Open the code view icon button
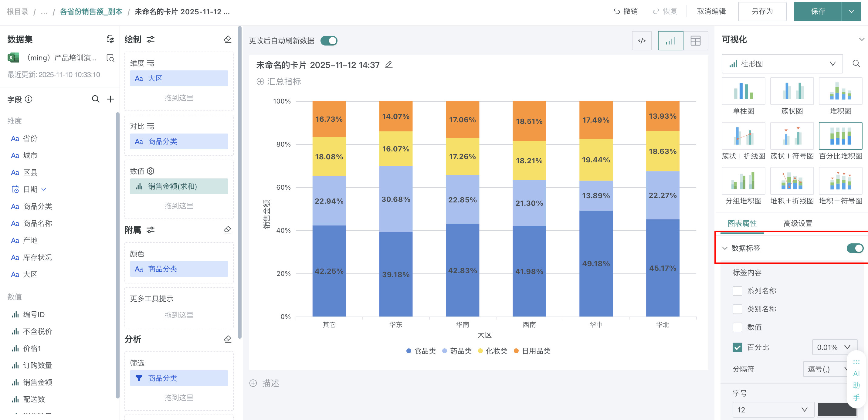 point(642,41)
